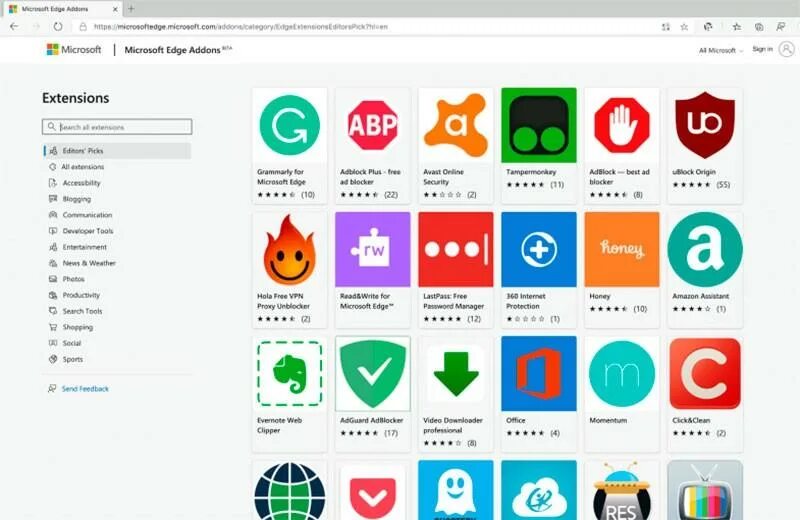This screenshot has width=800, height=520.
Task: Click the address bar URL
Action: click(x=240, y=27)
